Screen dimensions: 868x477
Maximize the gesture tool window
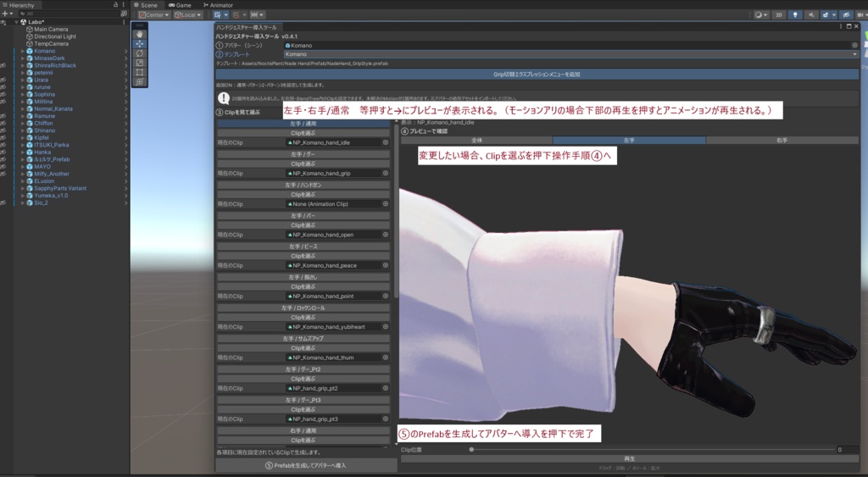pyautogui.click(x=849, y=26)
